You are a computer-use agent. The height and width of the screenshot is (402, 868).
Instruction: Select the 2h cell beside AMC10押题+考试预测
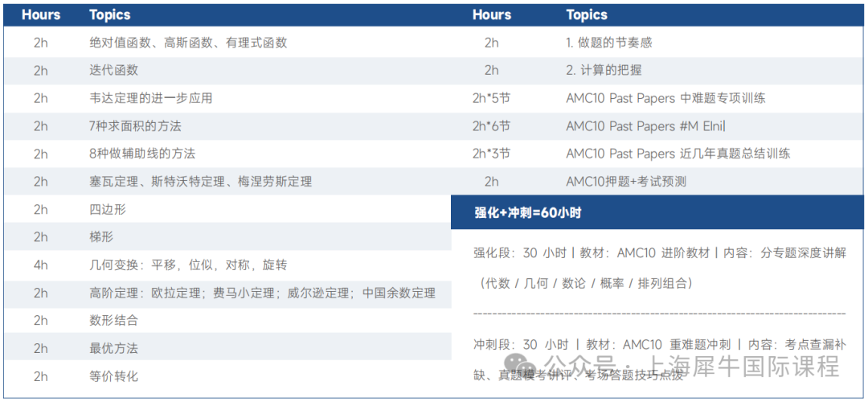(492, 181)
